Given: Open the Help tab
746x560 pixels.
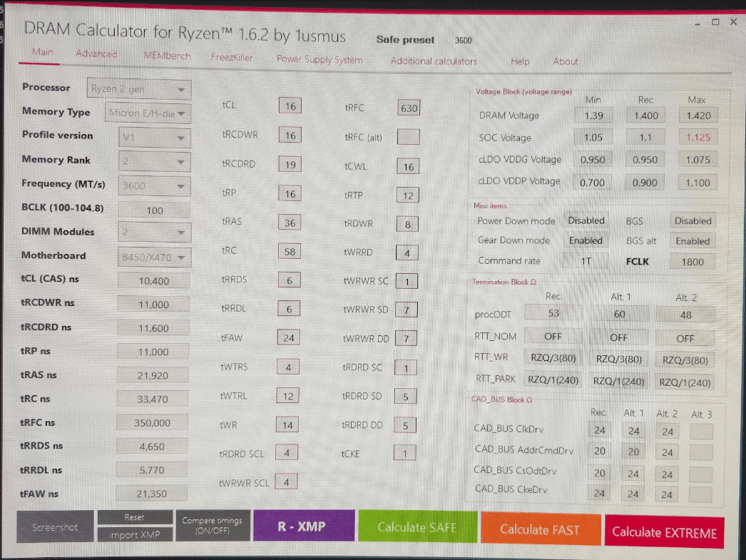Looking at the screenshot, I should [x=519, y=61].
